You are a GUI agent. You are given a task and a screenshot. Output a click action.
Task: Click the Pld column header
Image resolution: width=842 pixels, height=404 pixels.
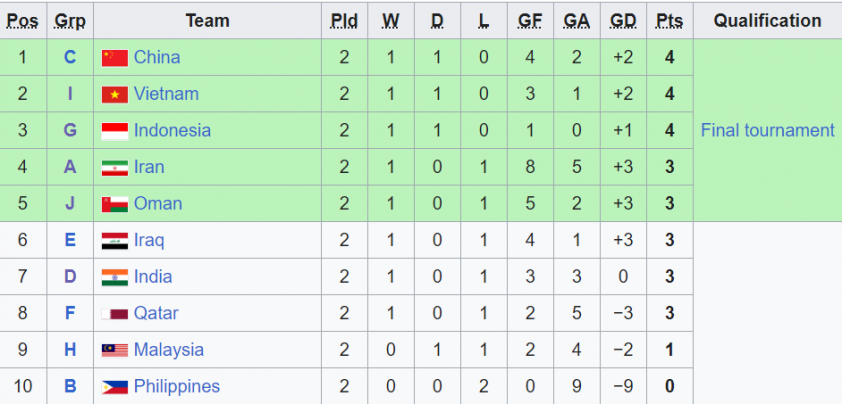tap(344, 21)
